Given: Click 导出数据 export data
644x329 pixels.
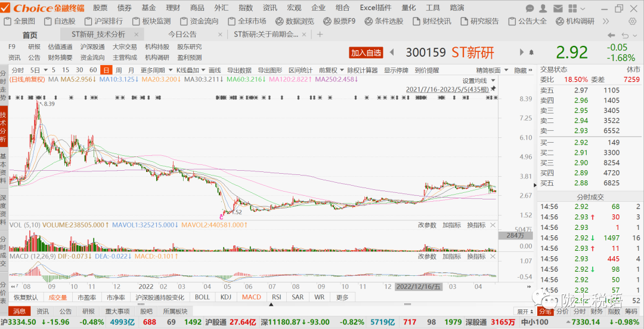Looking at the screenshot, I should click(x=239, y=70).
